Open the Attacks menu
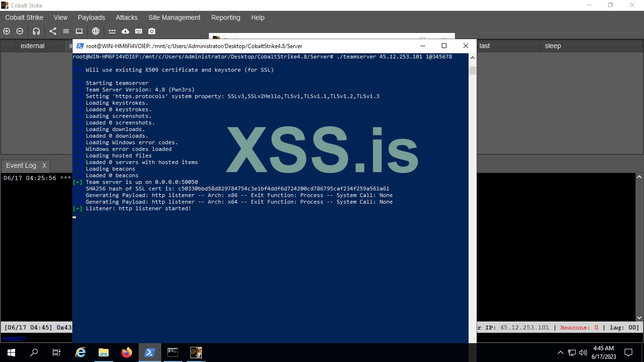This screenshot has height=362, width=644. 127,17
